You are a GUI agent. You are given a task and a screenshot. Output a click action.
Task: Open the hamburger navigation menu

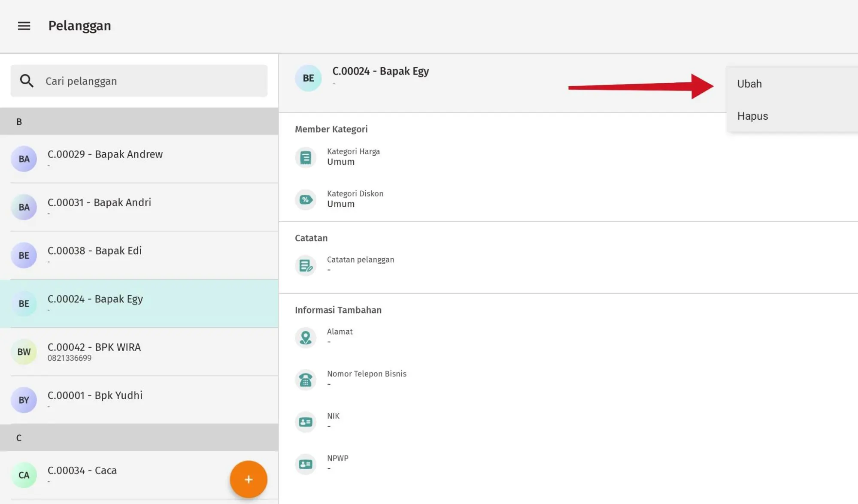24,26
